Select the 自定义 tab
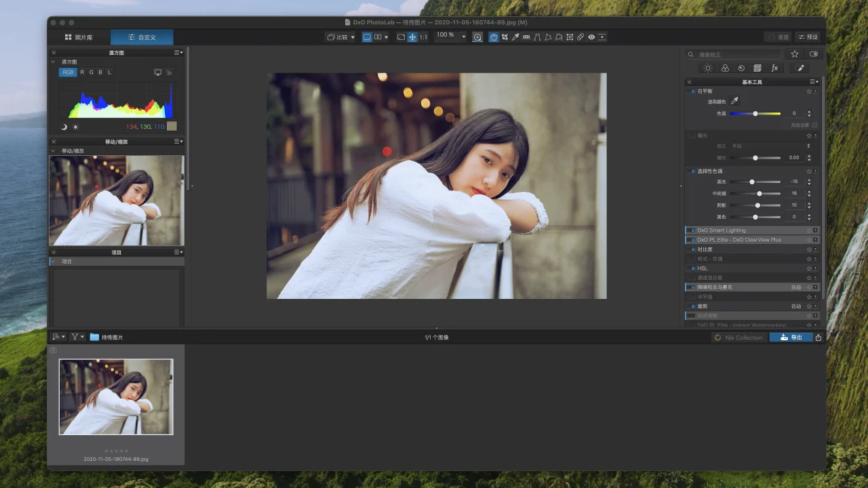The height and width of the screenshot is (488, 868). coord(142,37)
